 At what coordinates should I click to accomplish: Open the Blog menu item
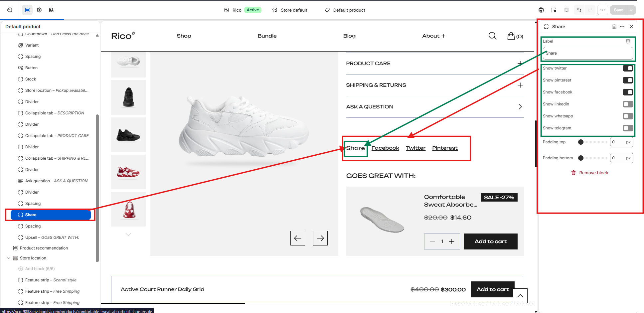click(x=349, y=36)
